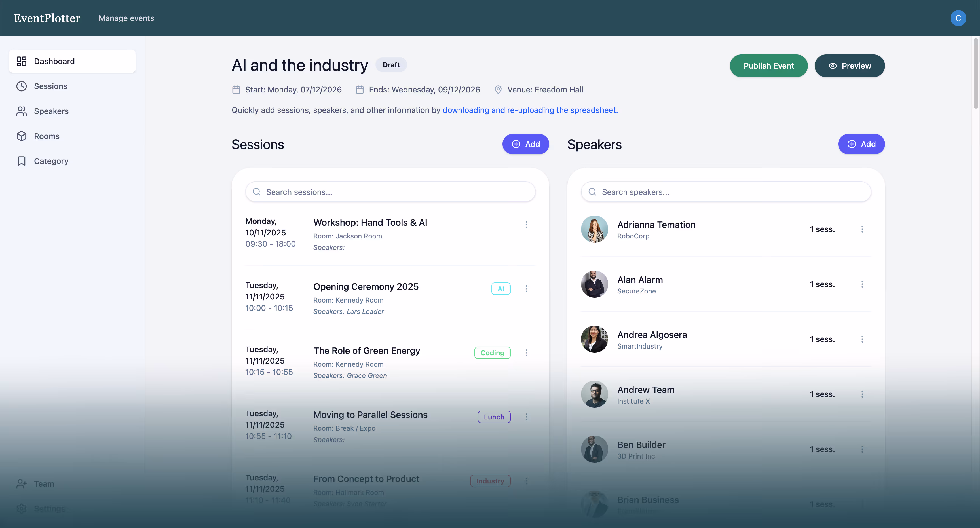Click the Dashboard grid icon in sidebar
Viewport: 980px width, 528px height.
21,61
